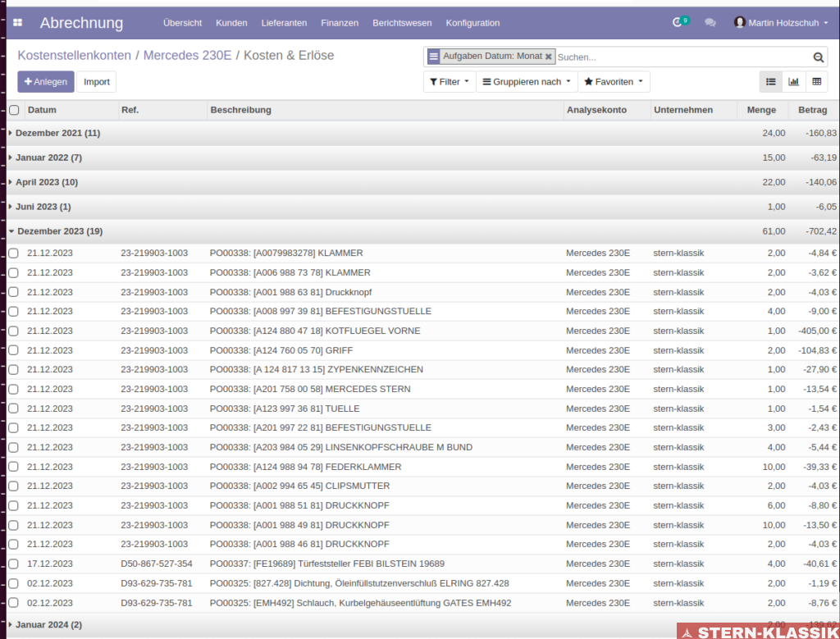Click reference D50-867-527-354
Viewport: 840px width, 639px height.
(157, 564)
